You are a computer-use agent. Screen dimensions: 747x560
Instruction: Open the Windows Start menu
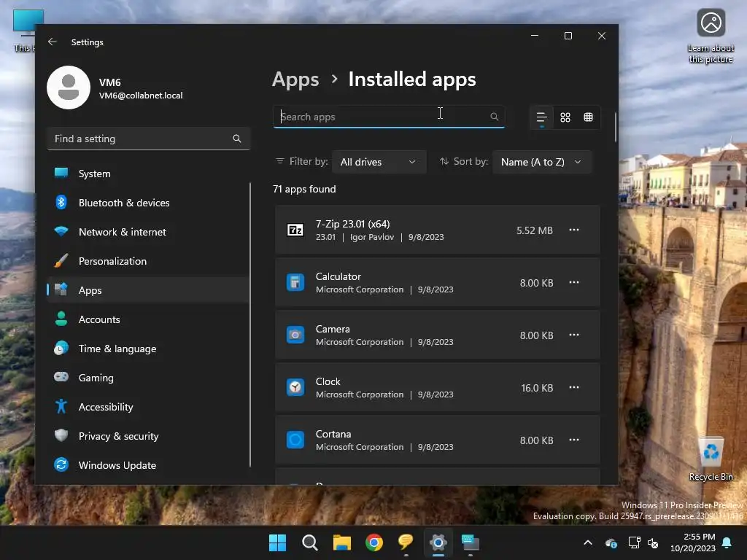[x=277, y=542]
